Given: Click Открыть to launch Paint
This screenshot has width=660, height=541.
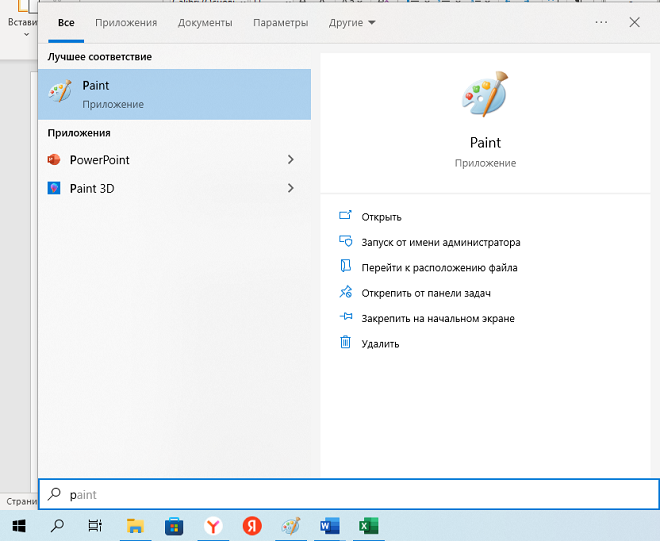Looking at the screenshot, I should pyautogui.click(x=381, y=217).
